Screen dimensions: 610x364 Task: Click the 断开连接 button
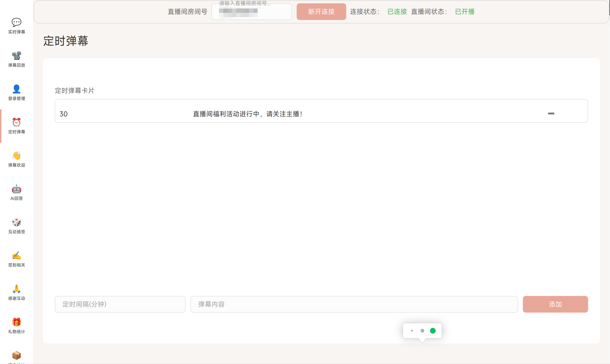point(321,11)
